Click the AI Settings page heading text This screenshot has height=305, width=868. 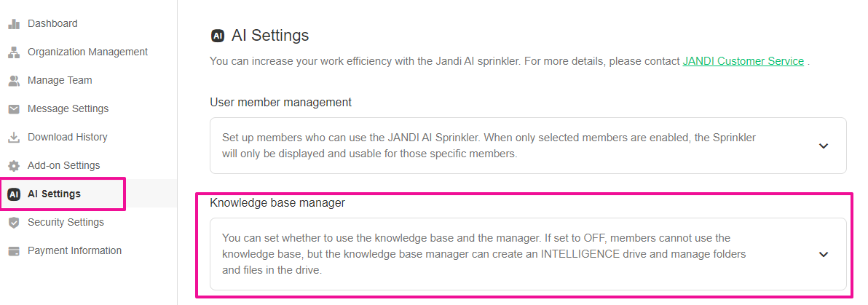pyautogui.click(x=270, y=35)
